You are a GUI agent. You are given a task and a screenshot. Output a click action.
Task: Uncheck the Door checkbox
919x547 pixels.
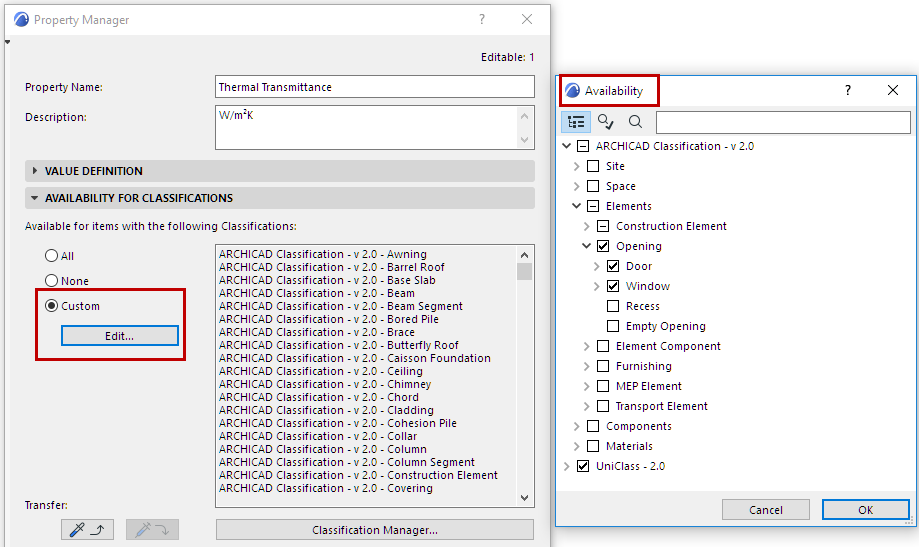[613, 266]
